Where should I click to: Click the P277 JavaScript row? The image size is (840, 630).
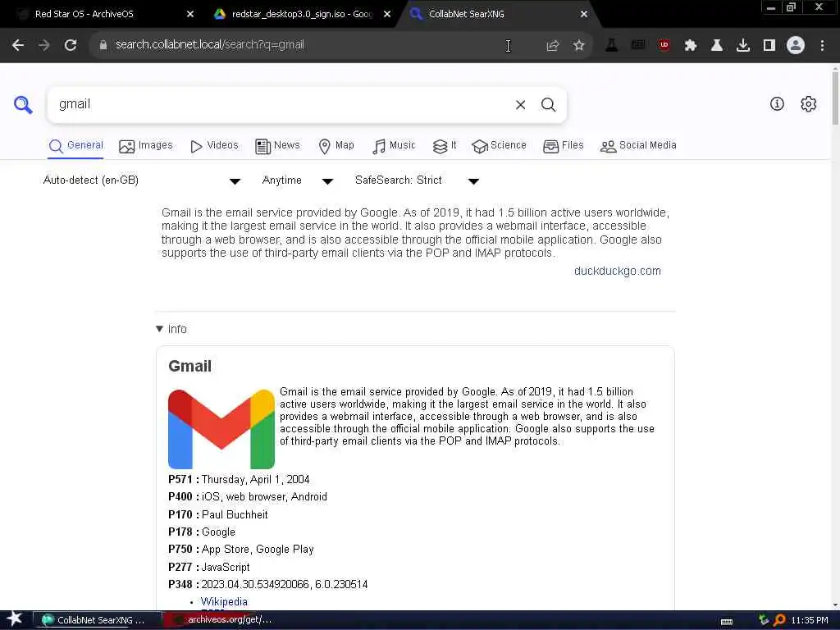point(209,568)
